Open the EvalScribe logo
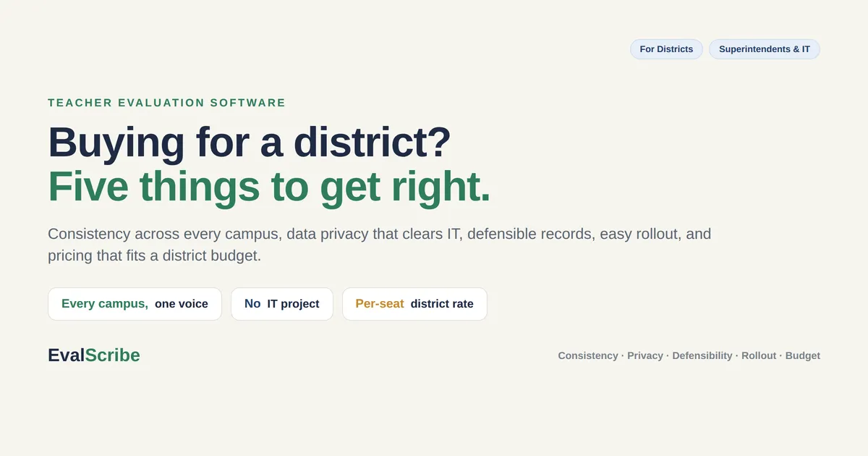The height and width of the screenshot is (456, 868). 94,355
